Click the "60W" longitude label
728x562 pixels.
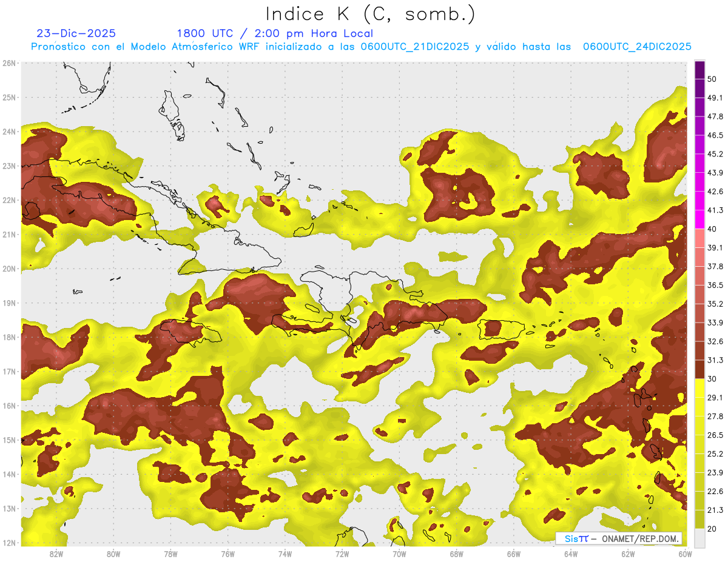point(686,554)
